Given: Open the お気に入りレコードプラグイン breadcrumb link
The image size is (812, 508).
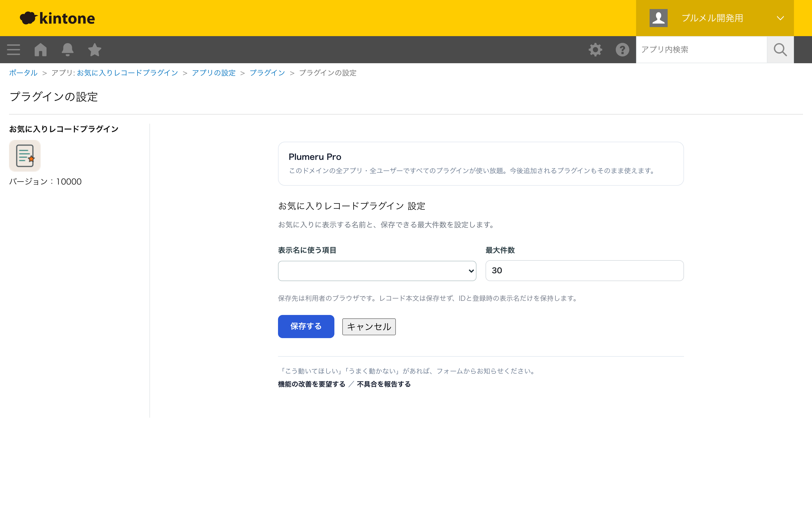Looking at the screenshot, I should click(x=127, y=73).
